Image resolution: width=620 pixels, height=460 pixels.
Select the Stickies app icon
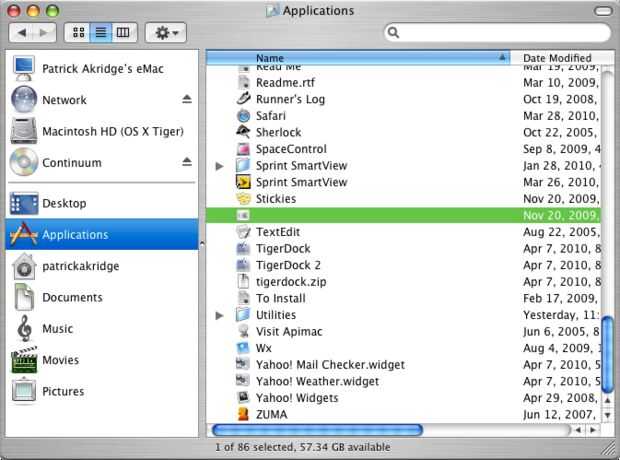click(x=243, y=199)
